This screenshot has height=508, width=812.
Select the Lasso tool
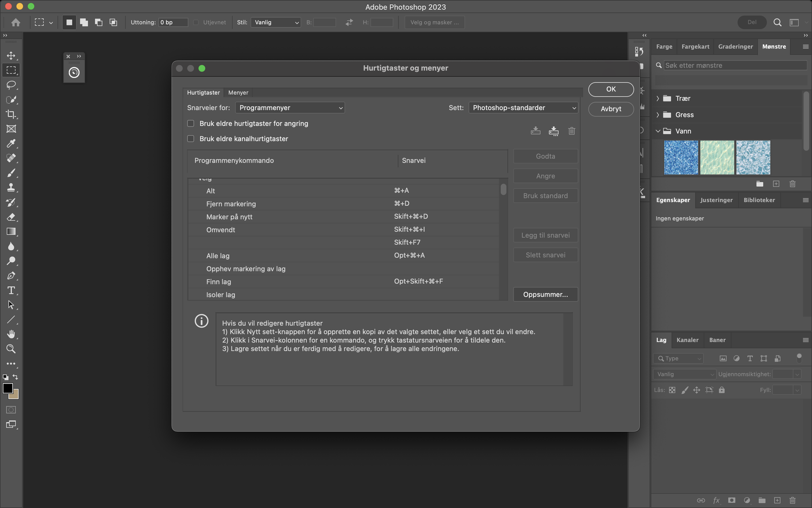pyautogui.click(x=11, y=85)
